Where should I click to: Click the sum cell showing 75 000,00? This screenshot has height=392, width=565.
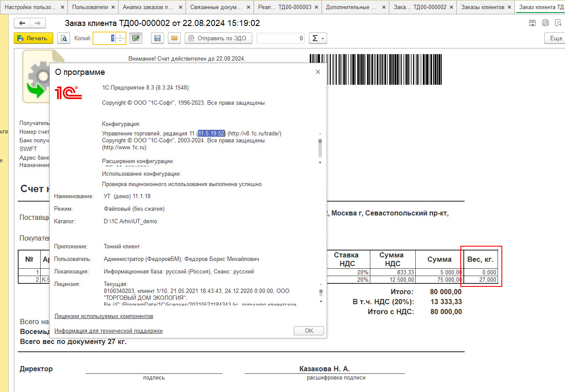coord(439,280)
